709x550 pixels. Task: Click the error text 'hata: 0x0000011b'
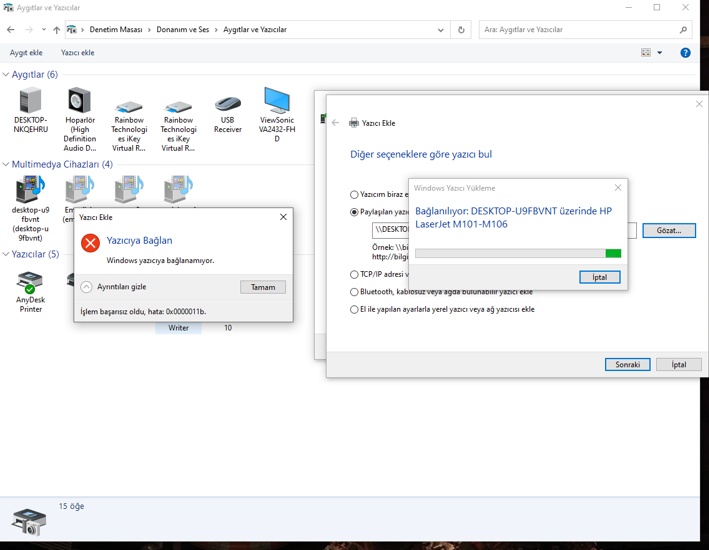coord(177,312)
